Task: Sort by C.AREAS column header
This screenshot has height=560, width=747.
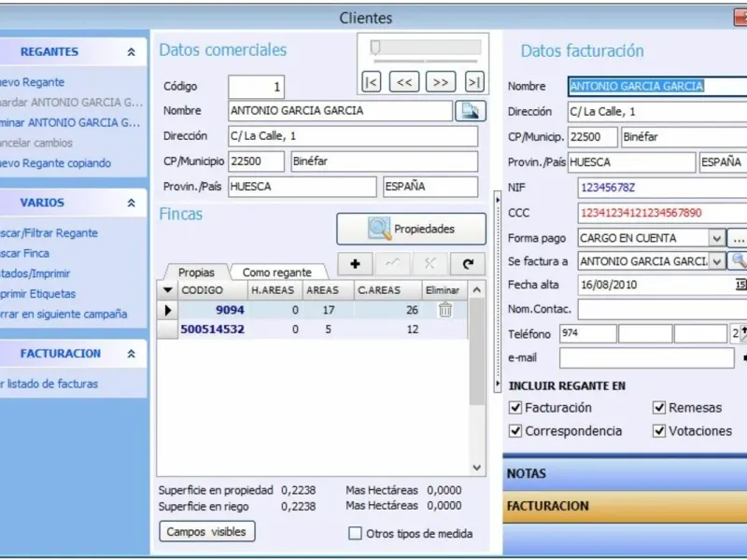Action: pos(388,290)
